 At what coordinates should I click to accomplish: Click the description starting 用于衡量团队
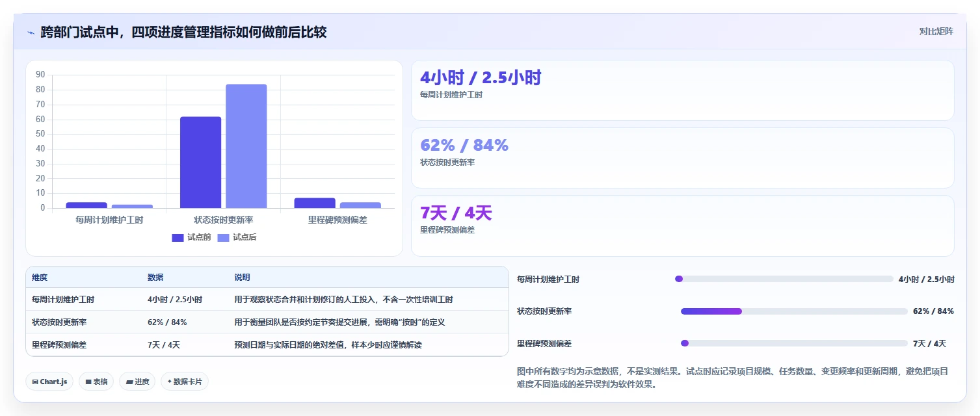[x=339, y=322]
